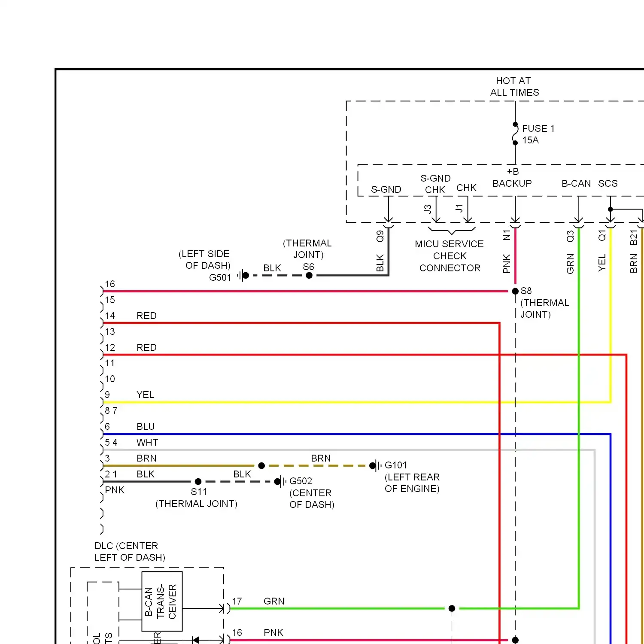
Task: Click the S11 thermal joint splice dot
Action: coord(198,481)
